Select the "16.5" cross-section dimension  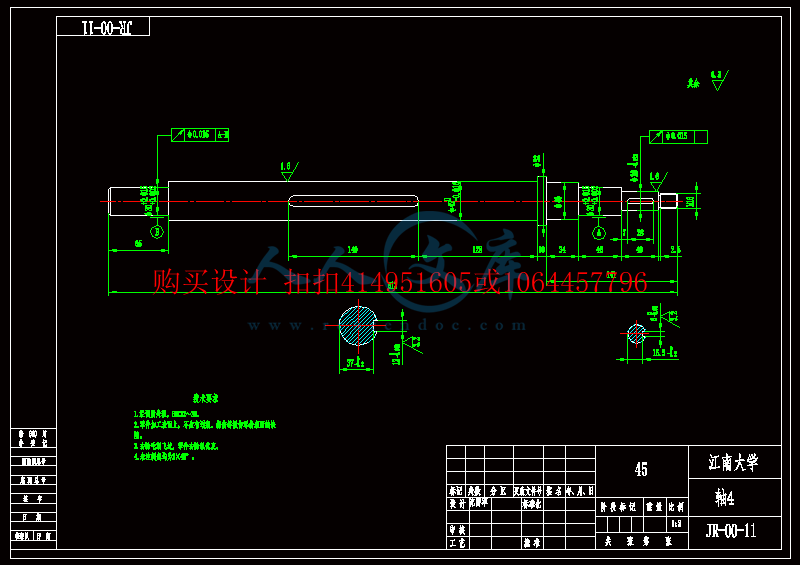point(665,352)
